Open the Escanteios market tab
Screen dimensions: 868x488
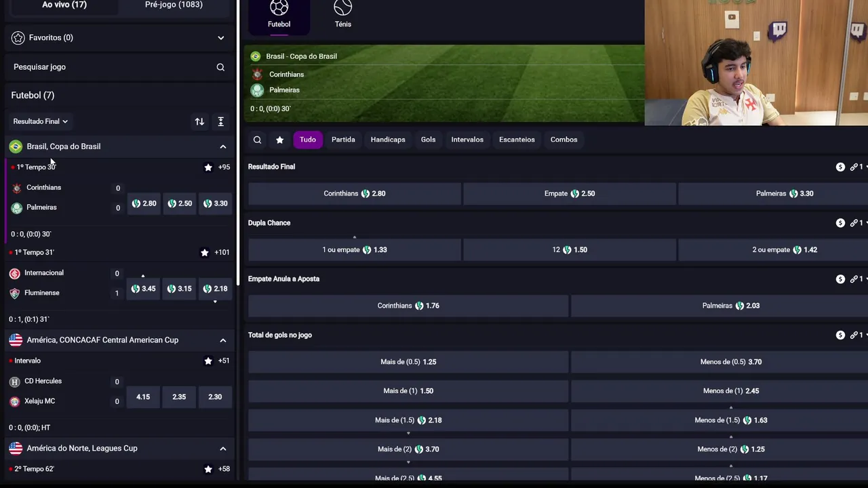[x=517, y=140]
